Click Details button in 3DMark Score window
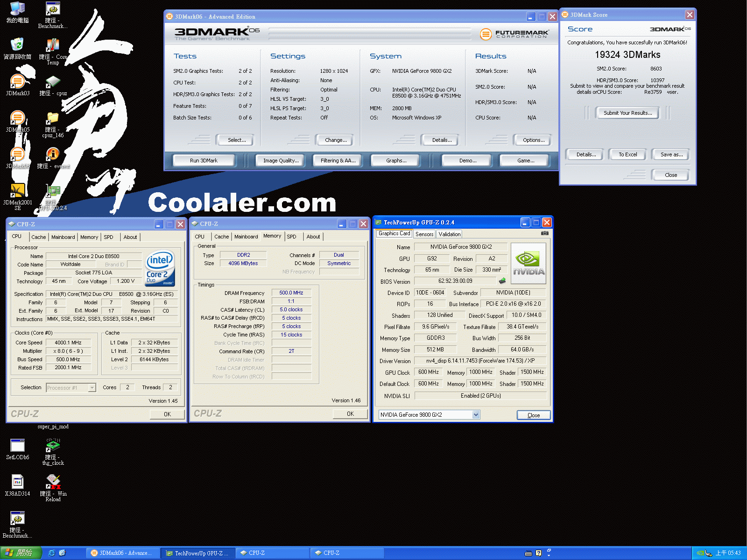747x560 pixels. pyautogui.click(x=586, y=154)
